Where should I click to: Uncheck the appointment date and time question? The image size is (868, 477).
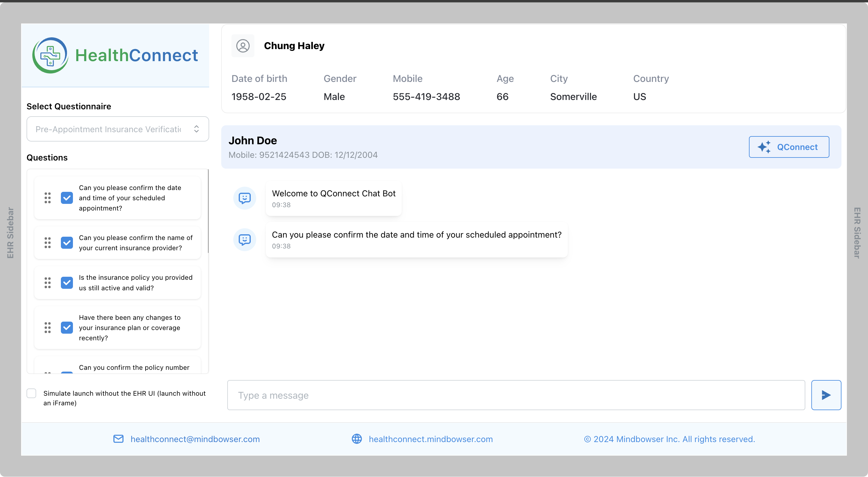[x=67, y=198]
